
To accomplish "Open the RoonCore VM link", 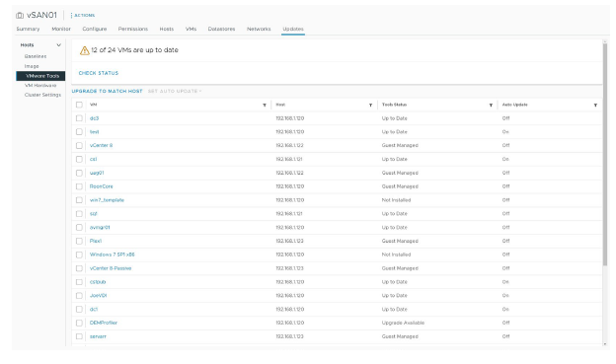I will pyautogui.click(x=102, y=186).
